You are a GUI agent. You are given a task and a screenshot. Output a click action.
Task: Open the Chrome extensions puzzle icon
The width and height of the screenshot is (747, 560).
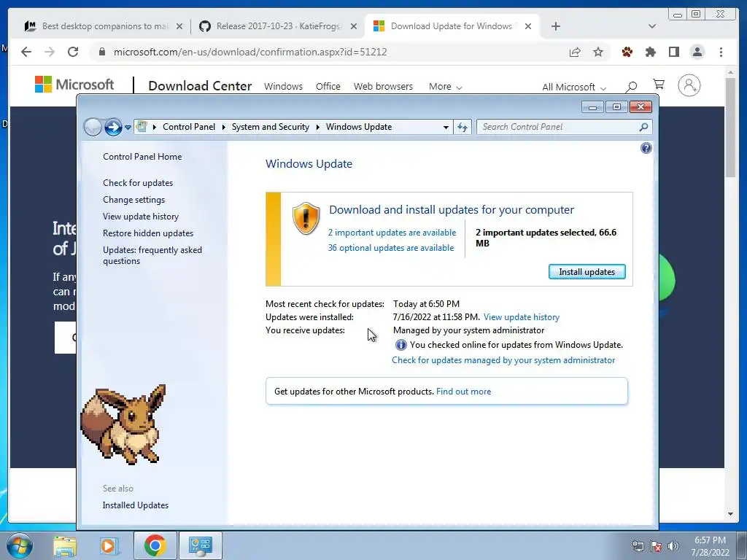pos(650,52)
